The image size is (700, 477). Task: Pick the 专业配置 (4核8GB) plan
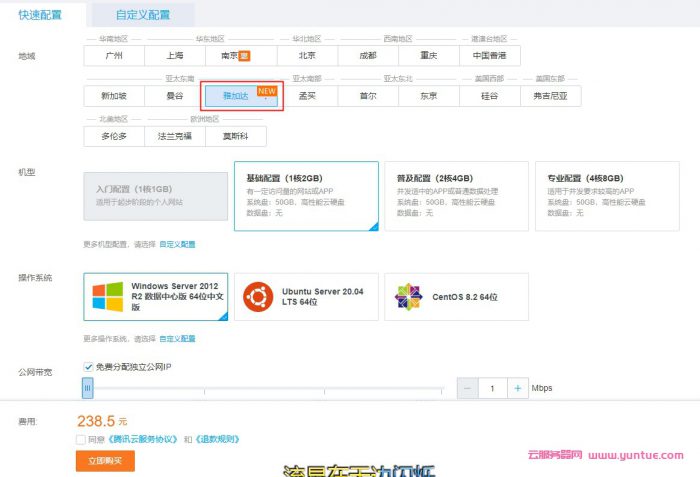[607, 195]
